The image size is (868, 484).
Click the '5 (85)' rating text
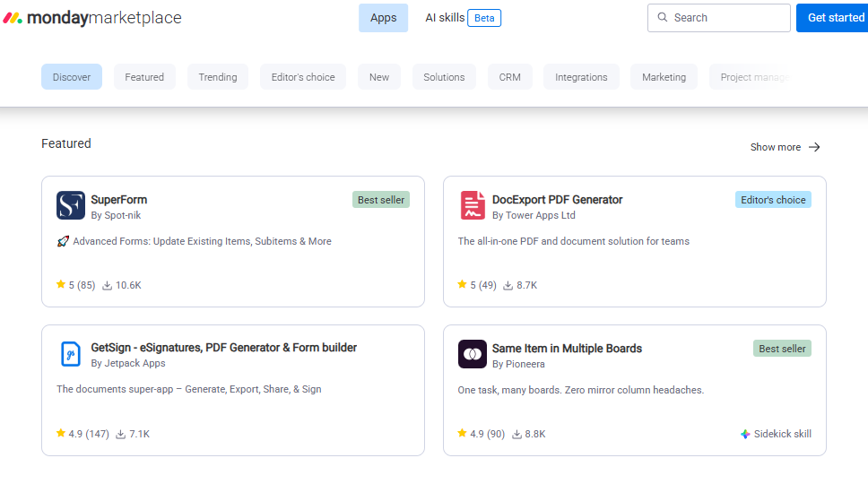click(x=82, y=285)
